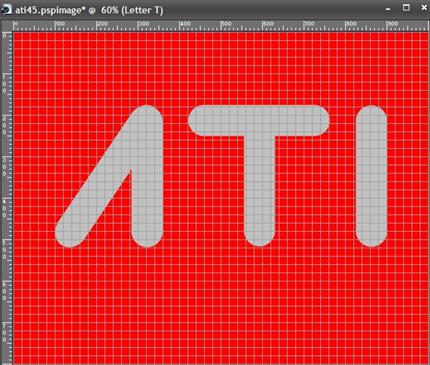The width and height of the screenshot is (430, 365).
Task: Click the 200 mark on vertical ruler
Action: pyautogui.click(x=5, y=124)
